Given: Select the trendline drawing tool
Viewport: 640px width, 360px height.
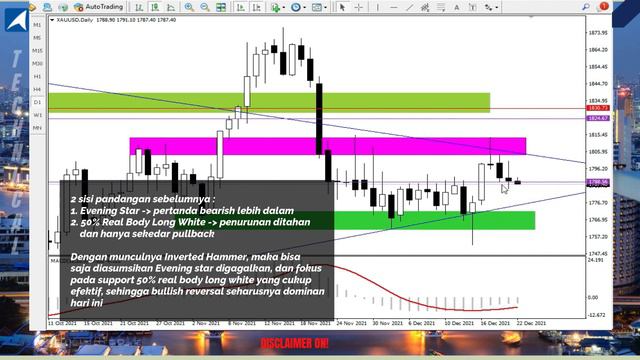Looking at the screenshot, I should point(409,7).
